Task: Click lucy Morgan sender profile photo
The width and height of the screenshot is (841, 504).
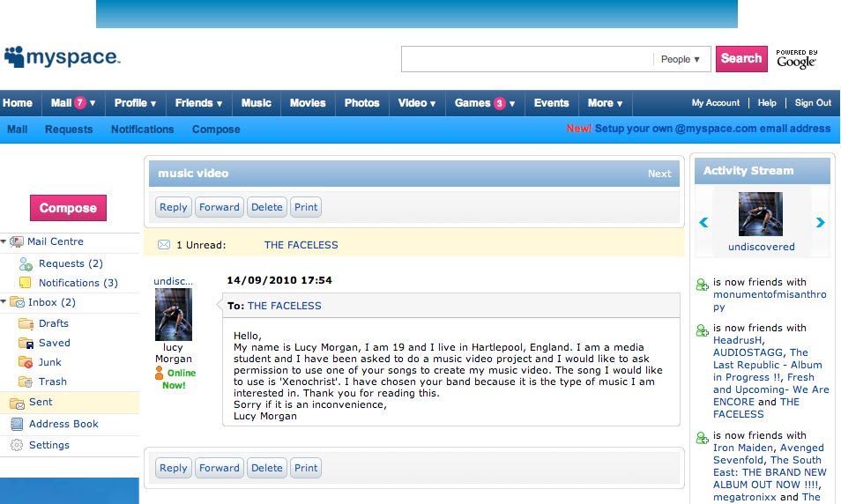Action: tap(174, 315)
